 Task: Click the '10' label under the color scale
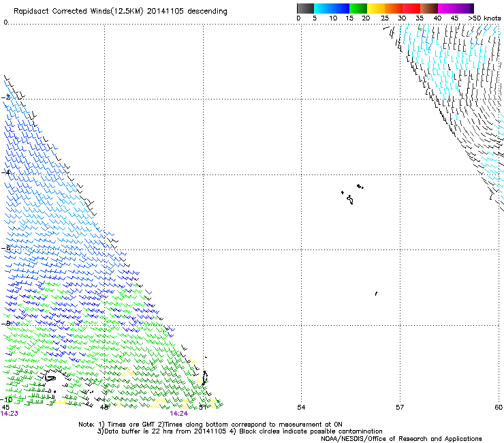333,18
